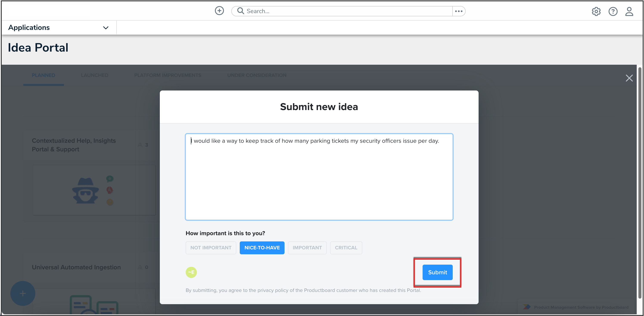Select NOT IMPORTANT importance option
Image resolution: width=644 pixels, height=316 pixels.
click(x=211, y=248)
